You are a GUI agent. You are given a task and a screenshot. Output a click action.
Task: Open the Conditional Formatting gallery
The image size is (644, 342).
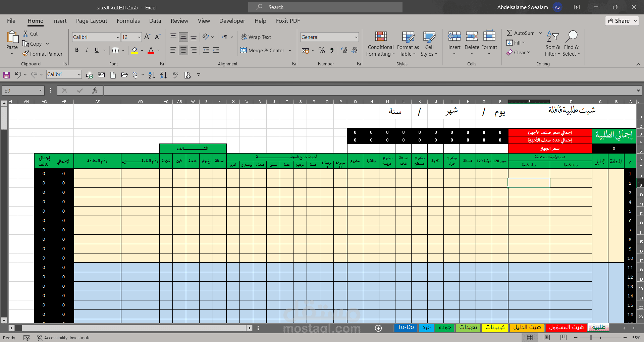click(380, 44)
